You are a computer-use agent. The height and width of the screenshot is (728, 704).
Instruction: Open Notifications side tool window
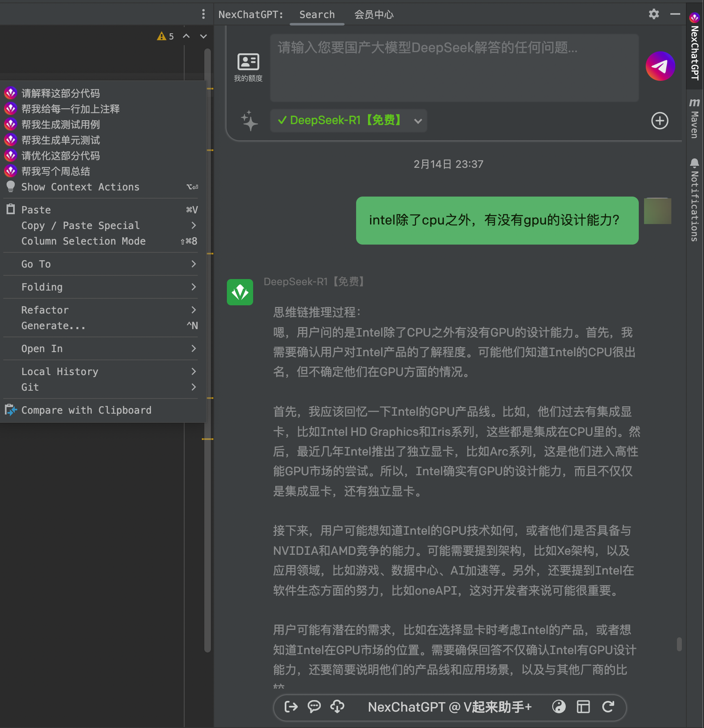point(695,200)
